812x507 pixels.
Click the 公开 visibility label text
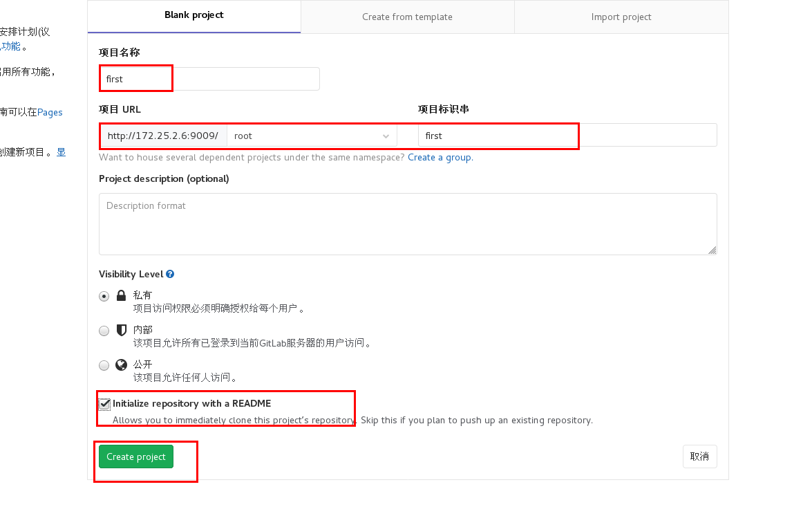tap(142, 365)
